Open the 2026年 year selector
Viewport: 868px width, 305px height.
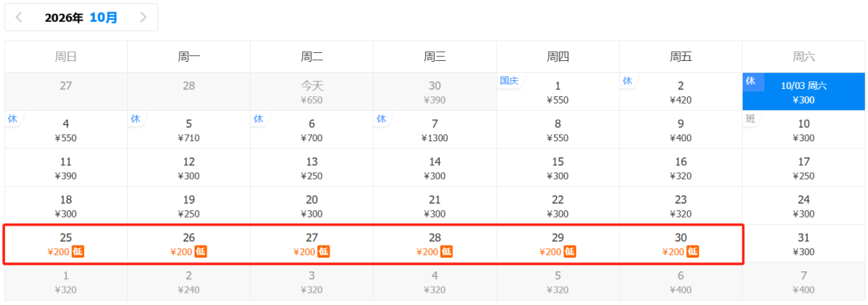pyautogui.click(x=63, y=18)
